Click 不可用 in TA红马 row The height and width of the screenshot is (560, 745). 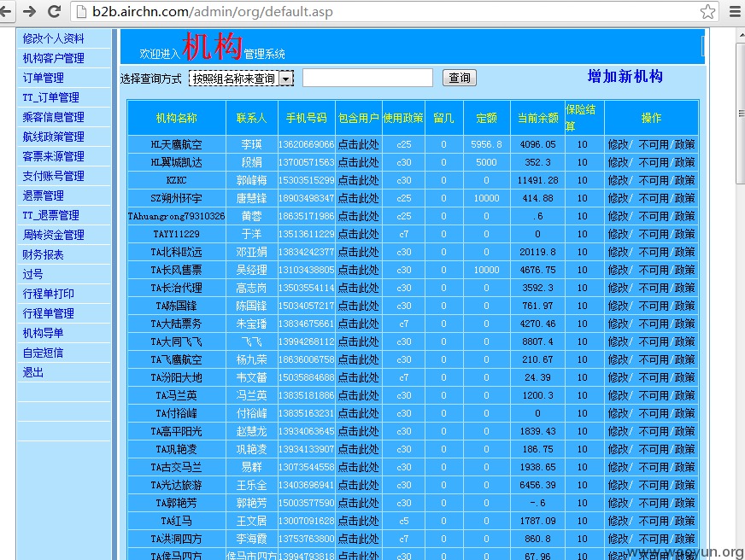point(654,521)
